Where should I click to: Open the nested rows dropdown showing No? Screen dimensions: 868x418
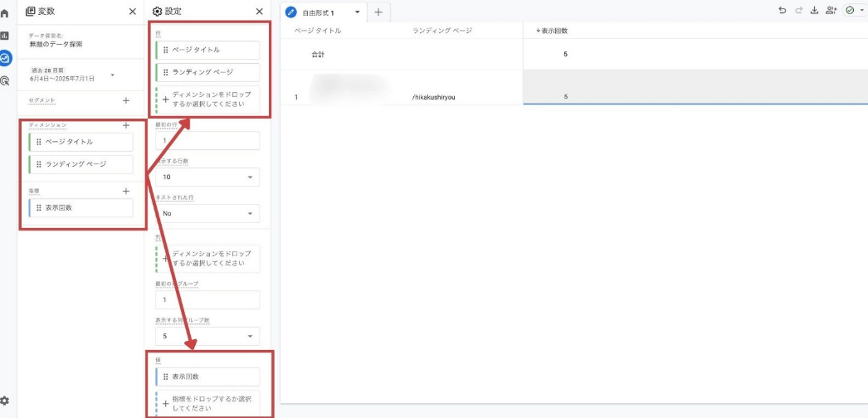pyautogui.click(x=207, y=213)
